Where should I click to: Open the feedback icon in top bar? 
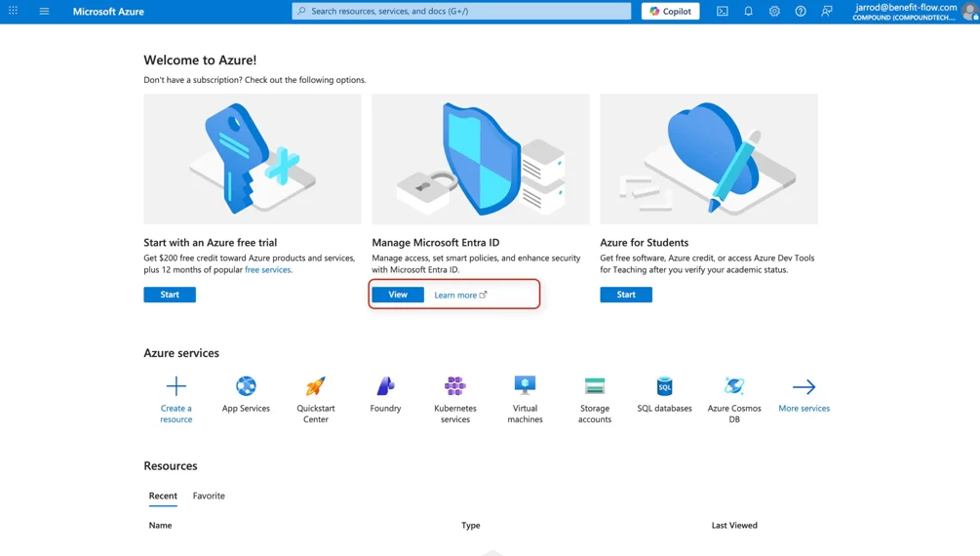click(x=826, y=12)
